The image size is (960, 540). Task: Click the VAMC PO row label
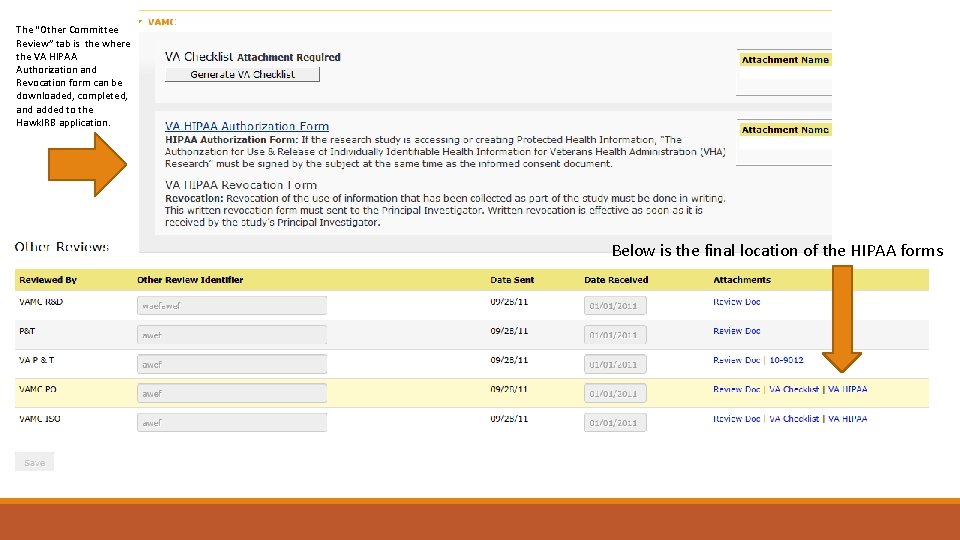coord(38,389)
